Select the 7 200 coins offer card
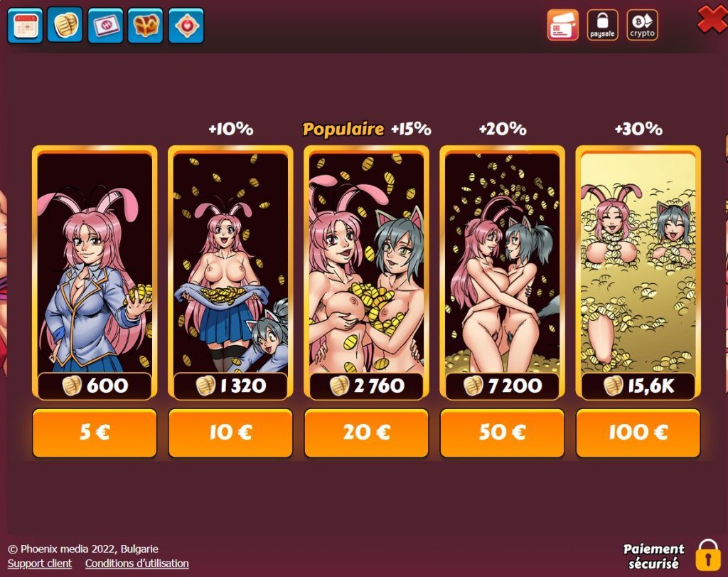 tap(503, 272)
